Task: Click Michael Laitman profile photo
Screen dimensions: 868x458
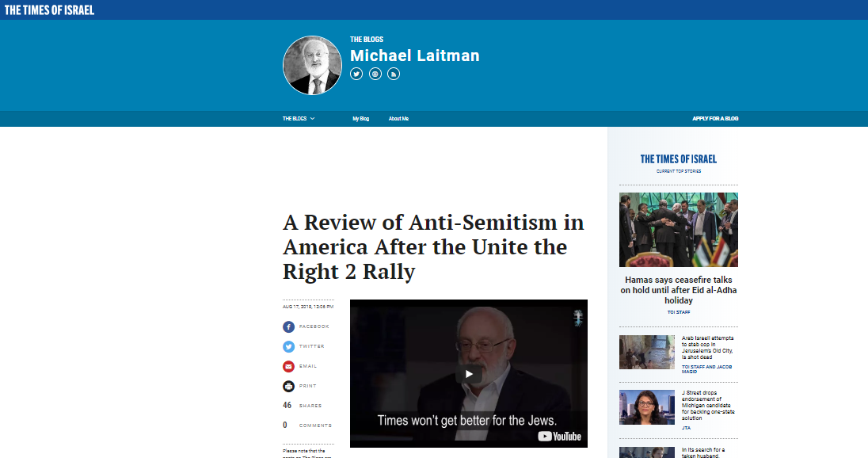Action: (314, 65)
